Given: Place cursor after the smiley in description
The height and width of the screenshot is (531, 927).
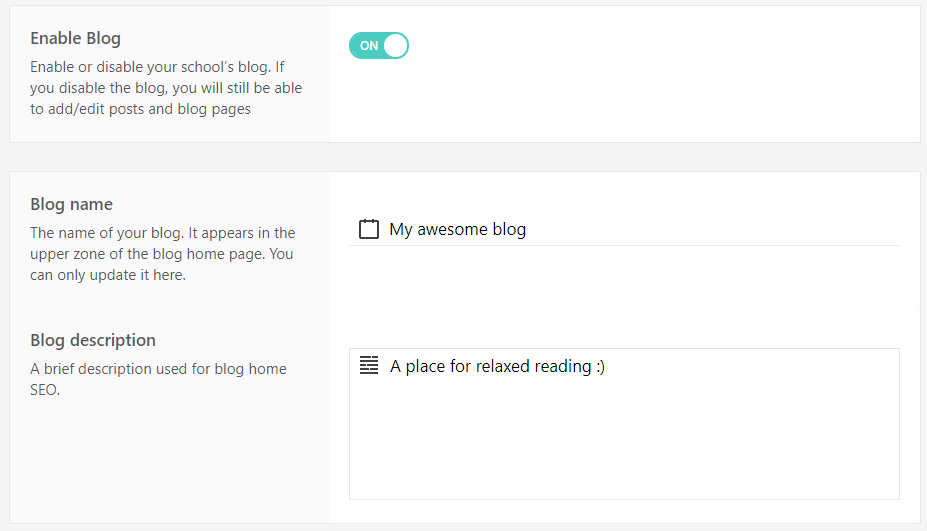Looking at the screenshot, I should tap(607, 366).
